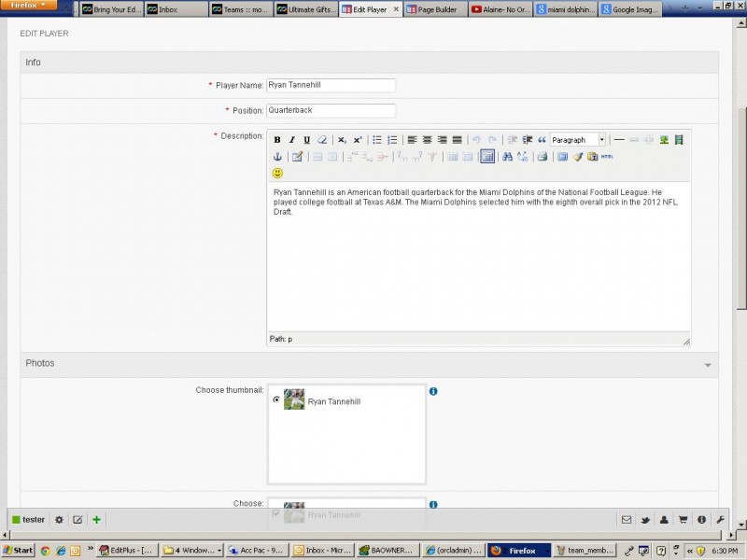This screenshot has width=747, height=560.
Task: Open the find and replace tool
Action: click(523, 157)
